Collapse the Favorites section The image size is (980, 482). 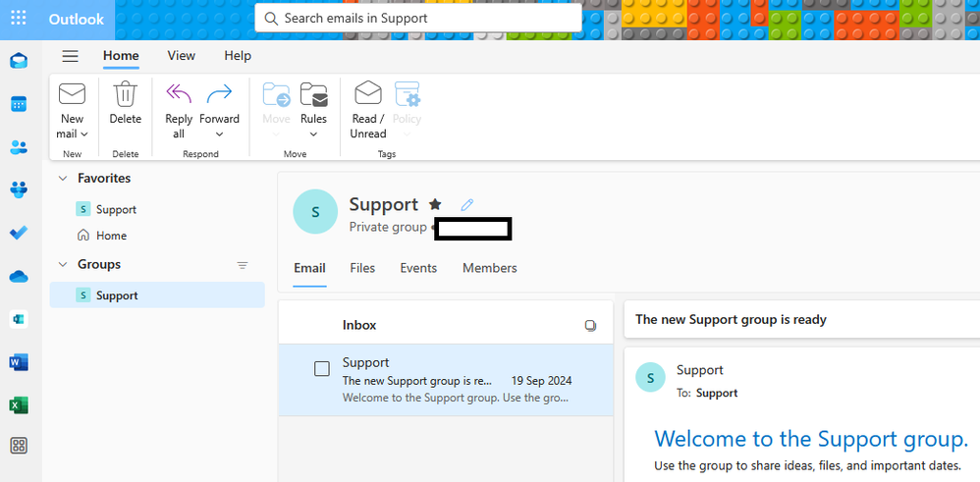coord(63,178)
